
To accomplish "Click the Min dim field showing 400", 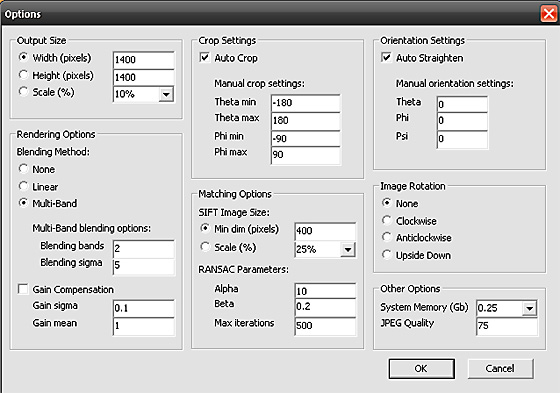I will (325, 231).
